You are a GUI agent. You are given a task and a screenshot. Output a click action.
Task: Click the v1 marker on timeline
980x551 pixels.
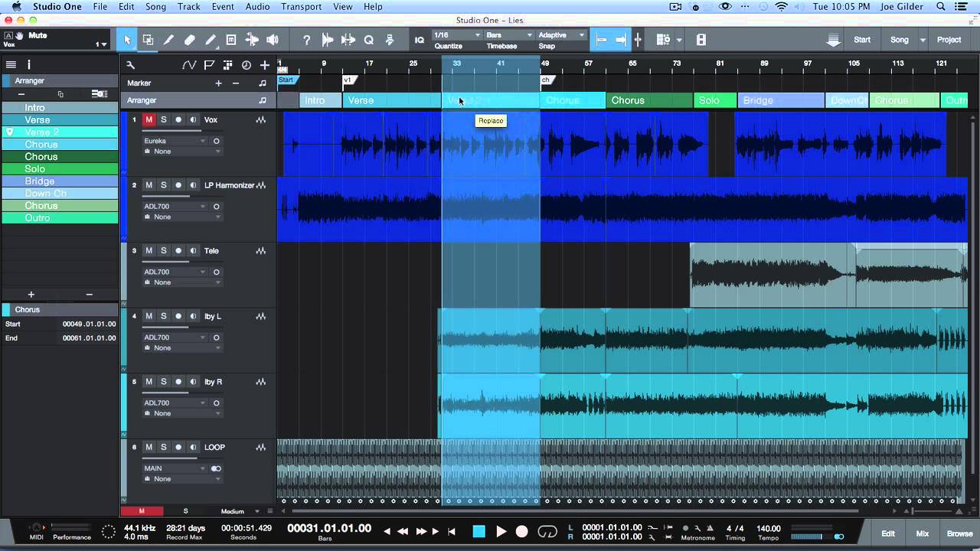point(348,80)
